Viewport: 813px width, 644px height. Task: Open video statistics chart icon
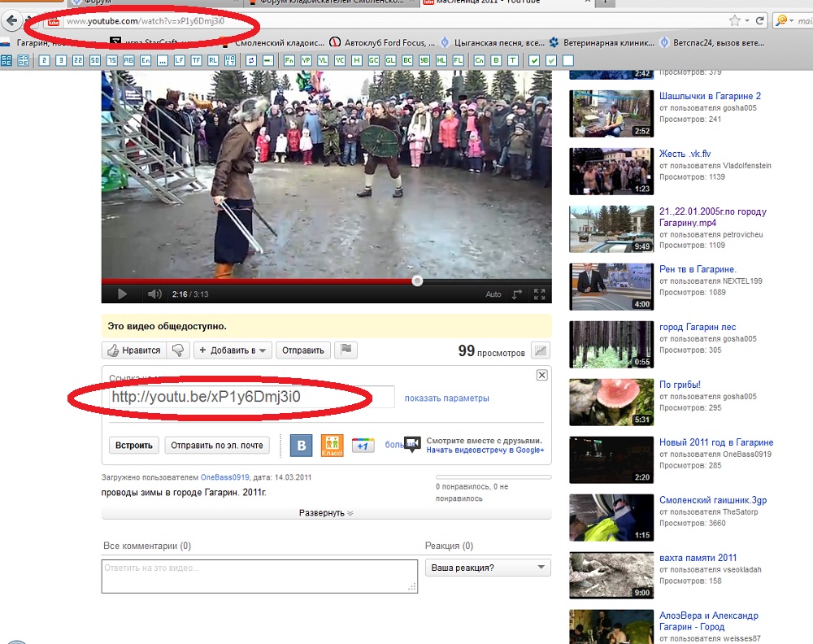tap(541, 350)
